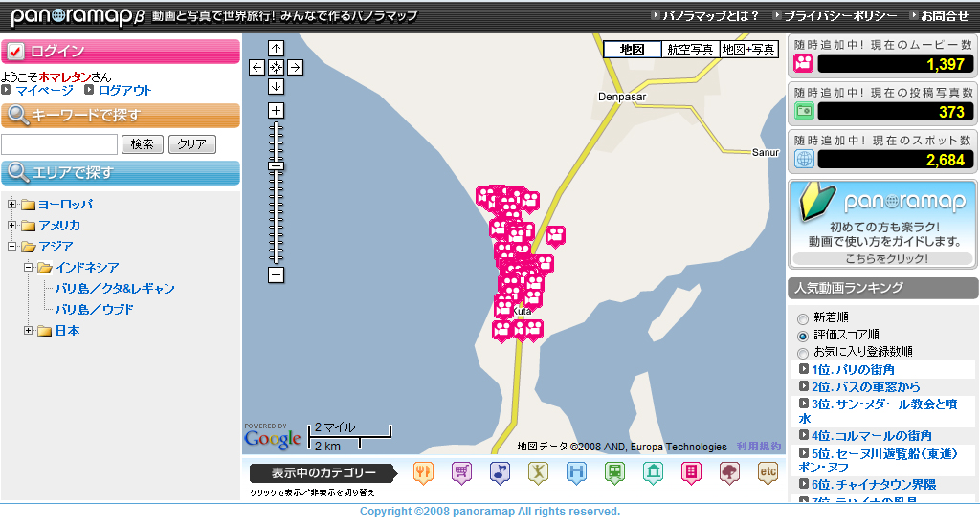Click the Google logo on the map
The height and width of the screenshot is (524, 980).
273,438
